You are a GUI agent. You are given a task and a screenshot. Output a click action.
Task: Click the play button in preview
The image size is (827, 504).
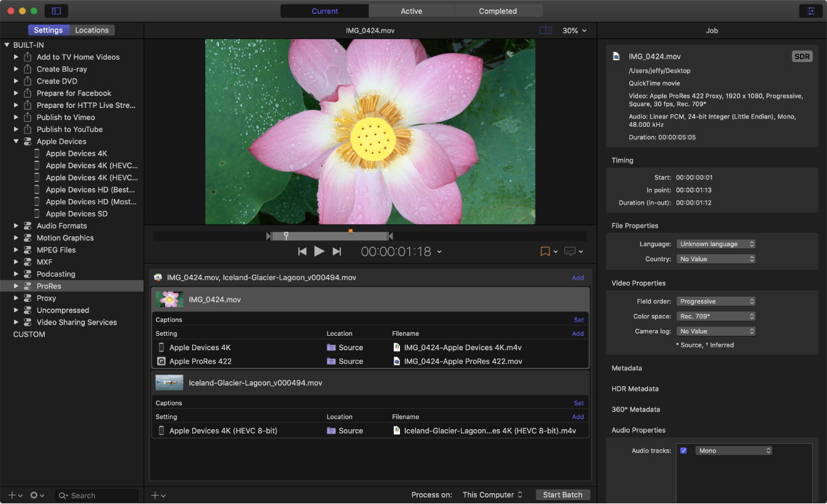[319, 251]
